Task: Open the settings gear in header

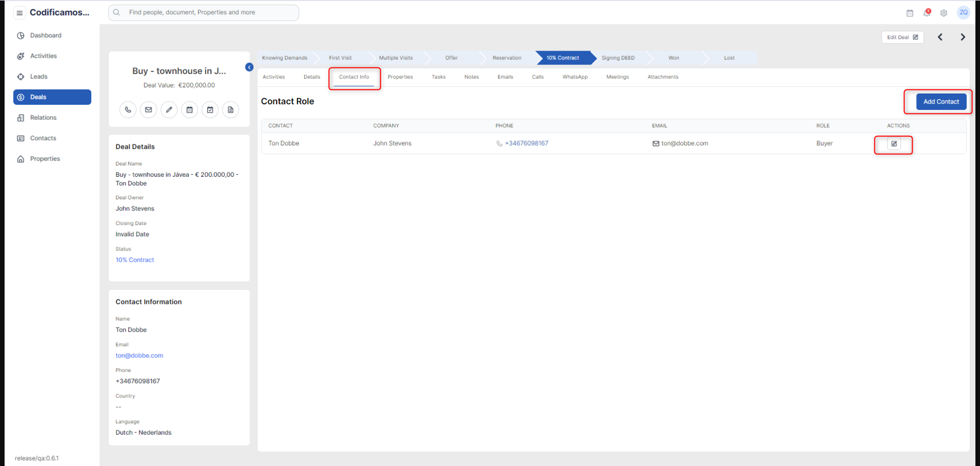Action: pyautogui.click(x=944, y=13)
